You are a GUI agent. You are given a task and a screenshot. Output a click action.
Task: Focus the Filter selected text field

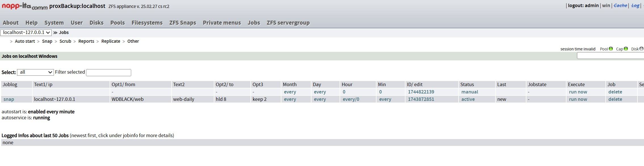click(108, 73)
